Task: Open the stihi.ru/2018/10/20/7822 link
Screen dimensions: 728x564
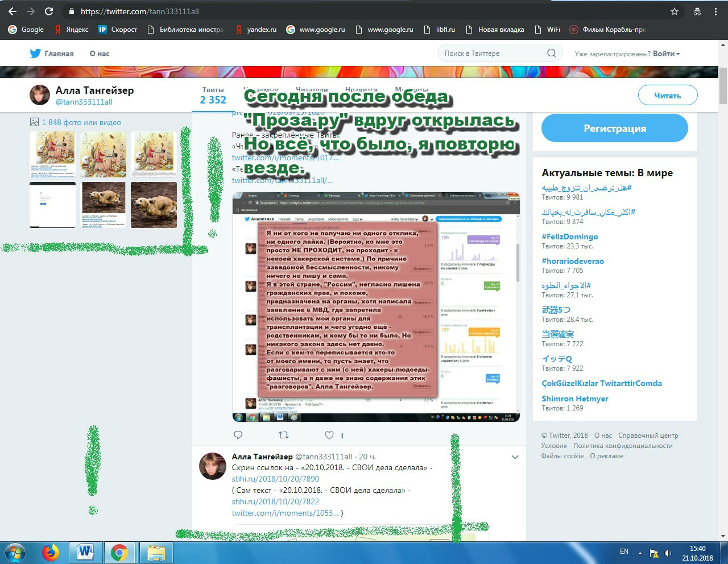Action: 276,501
